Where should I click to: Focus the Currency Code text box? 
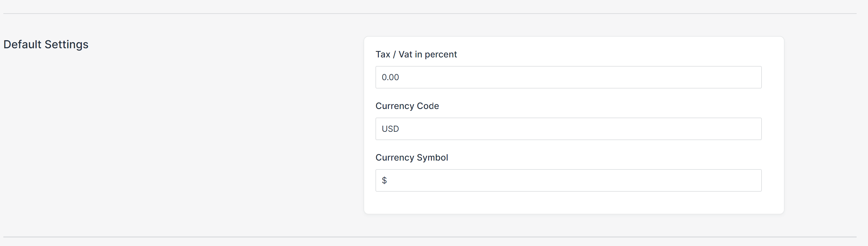coord(568,129)
